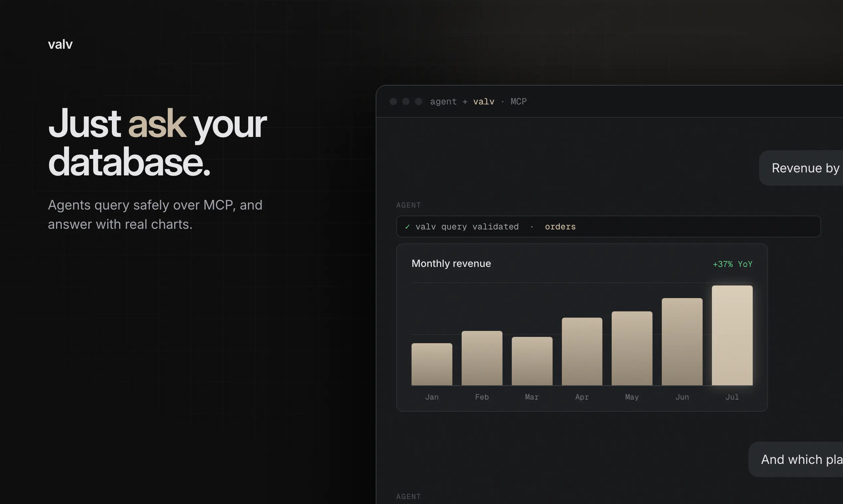This screenshot has width=843, height=504.
Task: Select the May revenue bar
Action: click(x=632, y=348)
